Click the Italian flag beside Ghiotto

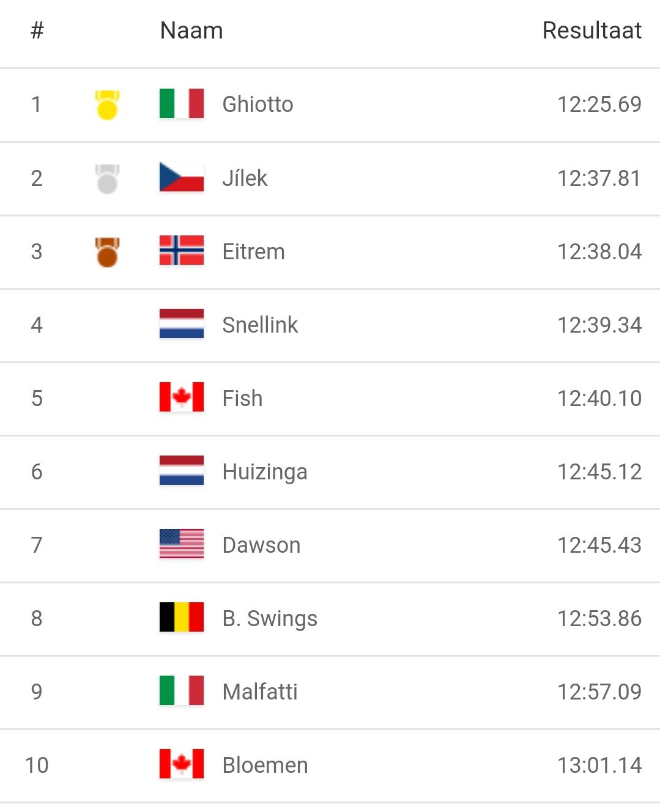(x=181, y=104)
